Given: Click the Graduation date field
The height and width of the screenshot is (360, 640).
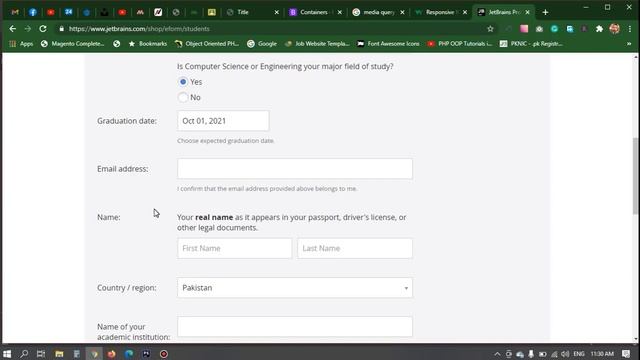Looking at the screenshot, I should pos(223,121).
